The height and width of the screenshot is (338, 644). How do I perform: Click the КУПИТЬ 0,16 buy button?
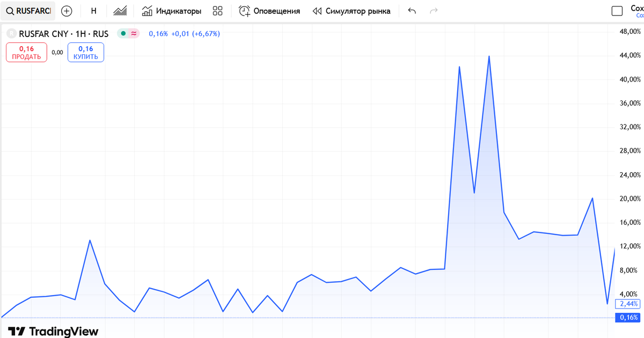[86, 53]
